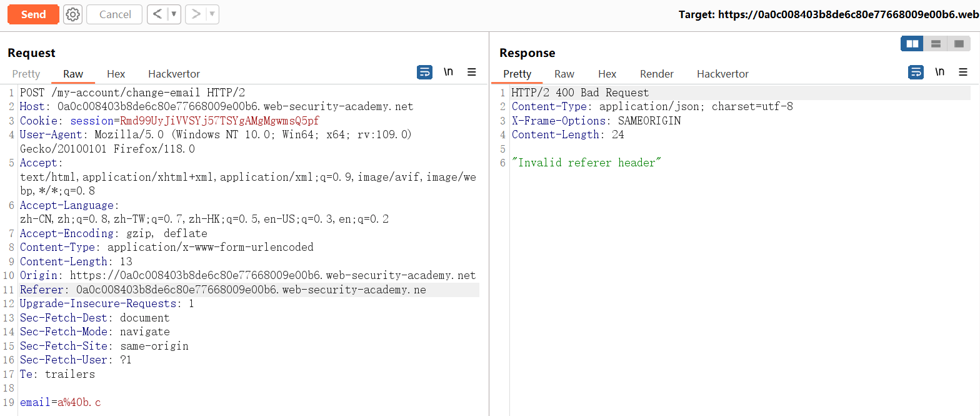The width and height of the screenshot is (980, 416).
Task: Go back to previous request in history
Action: pos(157,14)
